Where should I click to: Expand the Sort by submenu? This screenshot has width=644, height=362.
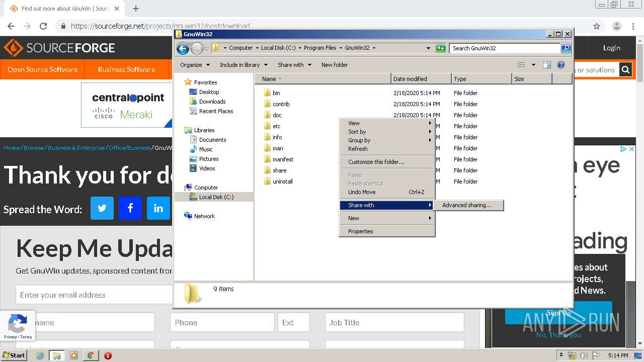point(387,132)
